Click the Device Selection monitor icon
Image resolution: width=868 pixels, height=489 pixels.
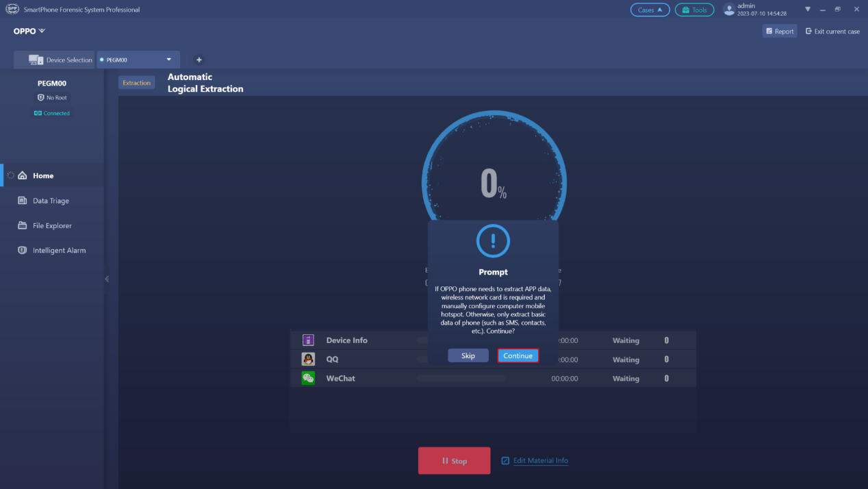point(36,60)
